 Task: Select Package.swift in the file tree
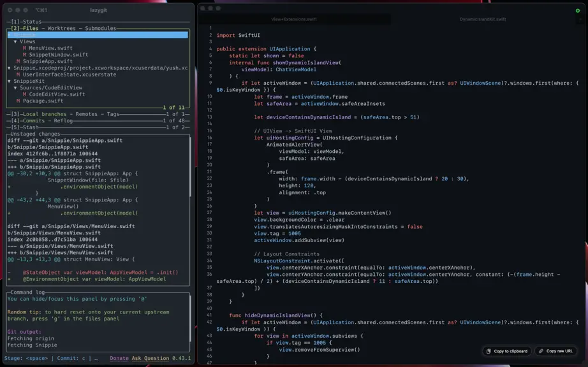point(43,101)
